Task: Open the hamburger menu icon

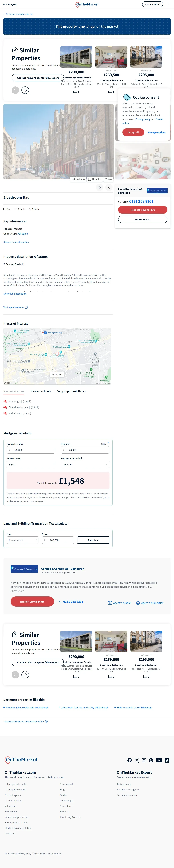Action: click(x=168, y=4)
